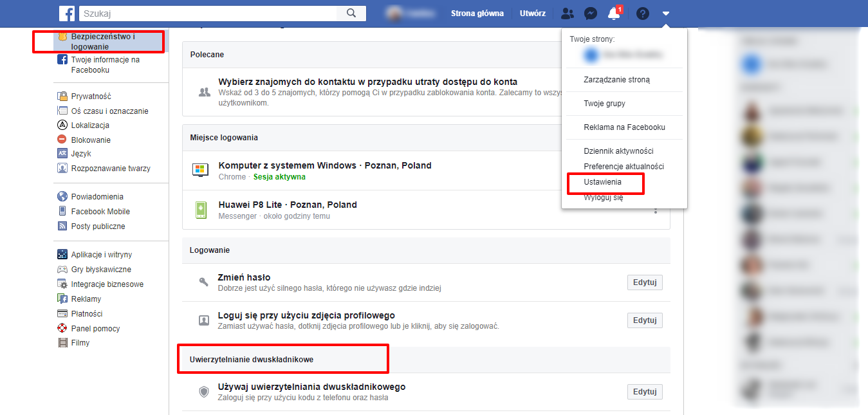Click the Powiadomienia globe icon
This screenshot has width=868, height=415.
point(62,197)
